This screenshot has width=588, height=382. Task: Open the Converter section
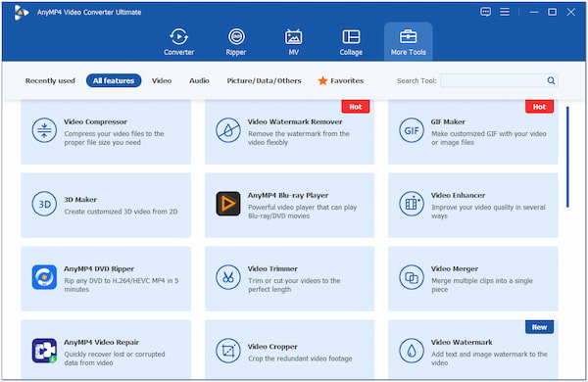tap(179, 42)
